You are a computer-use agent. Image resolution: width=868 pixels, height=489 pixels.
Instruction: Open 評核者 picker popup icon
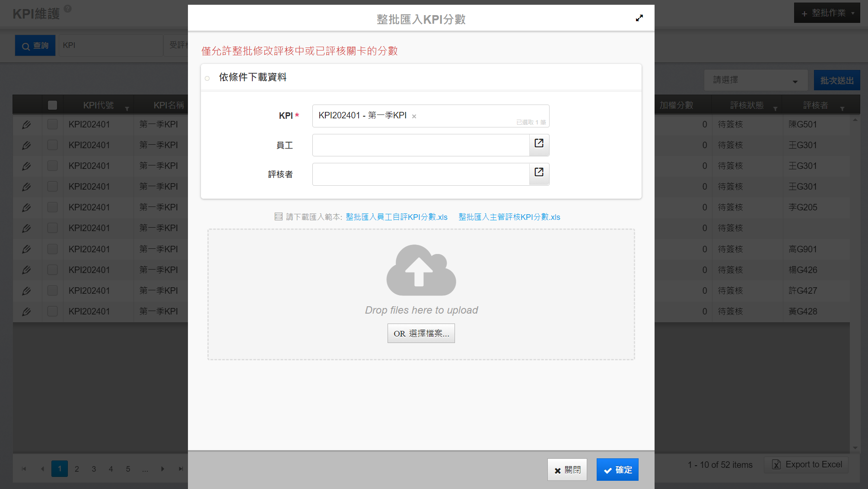point(539,173)
